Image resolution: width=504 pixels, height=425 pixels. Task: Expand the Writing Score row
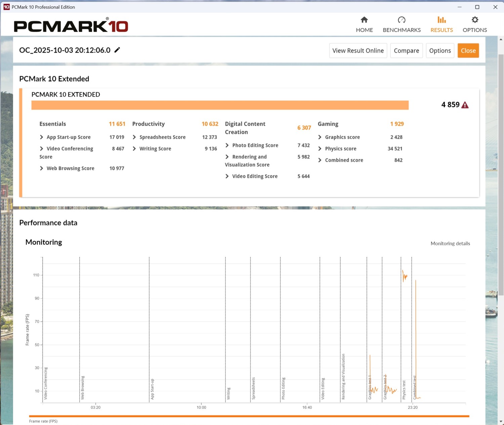(x=134, y=149)
